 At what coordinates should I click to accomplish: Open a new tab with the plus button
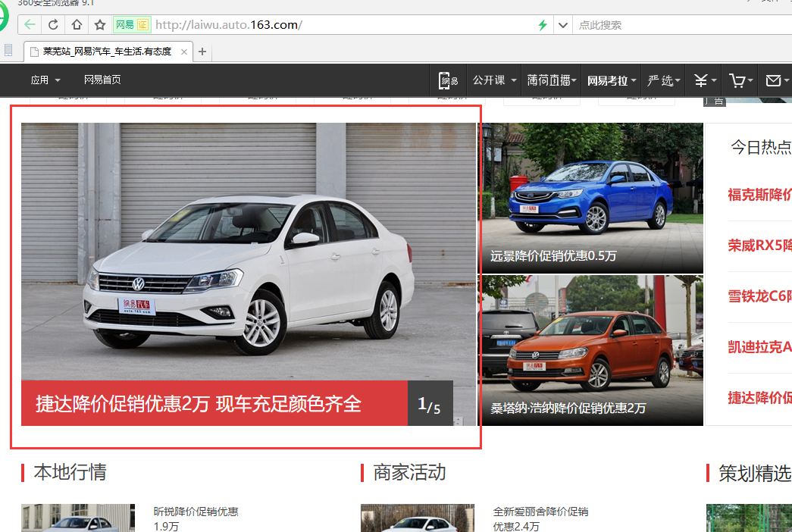click(x=202, y=52)
